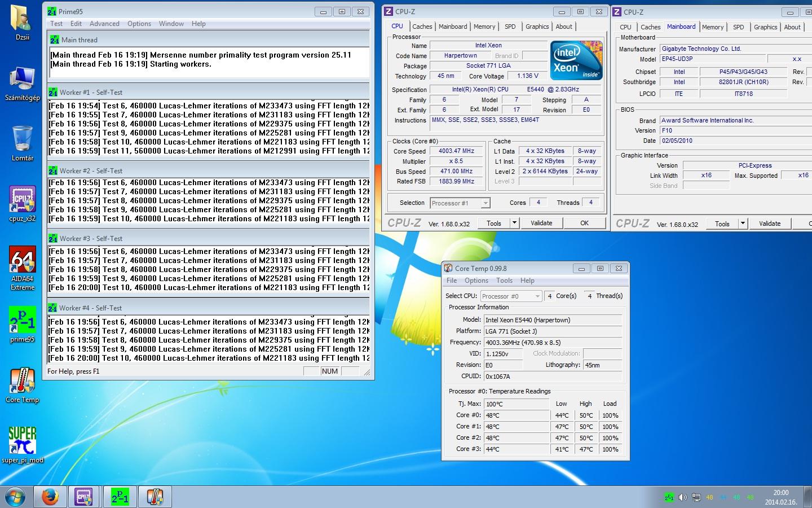Open the Tools dropdown arrow in CPU-Z
Image resolution: width=812 pixels, height=508 pixels.
pos(514,223)
